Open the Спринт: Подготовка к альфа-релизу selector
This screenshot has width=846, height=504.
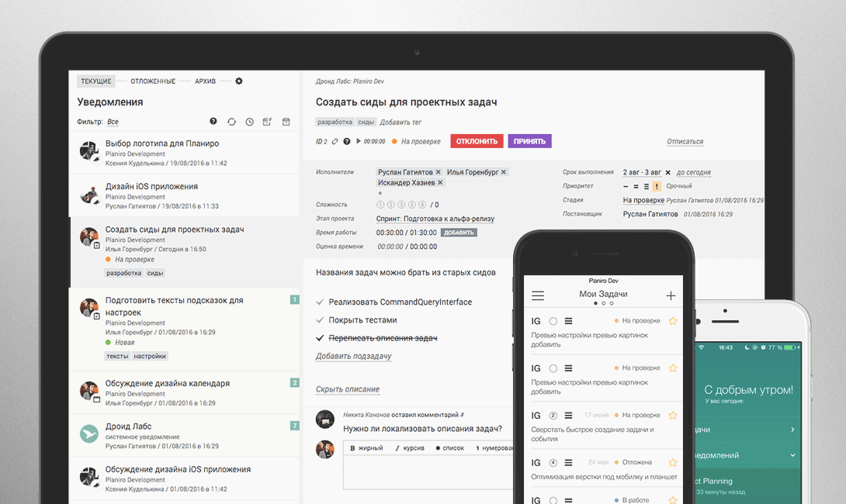pos(435,219)
